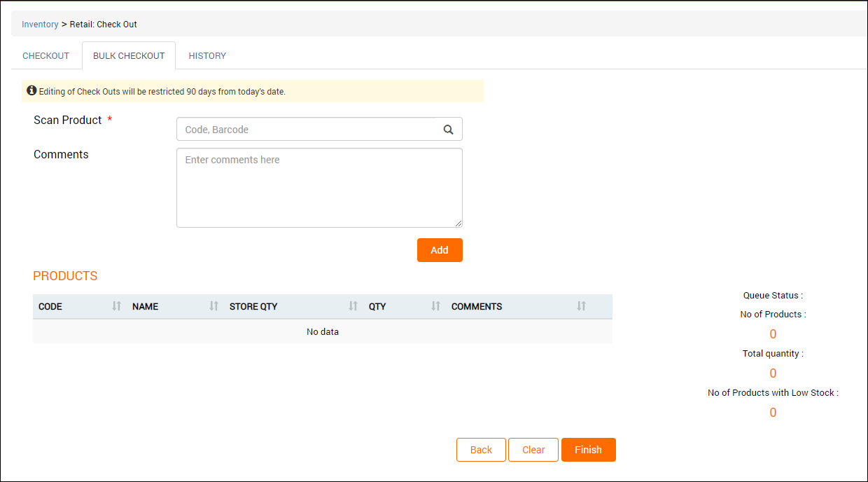Click 'No of Products with Low Stock :' label
This screenshot has height=482, width=868.
[x=773, y=393]
